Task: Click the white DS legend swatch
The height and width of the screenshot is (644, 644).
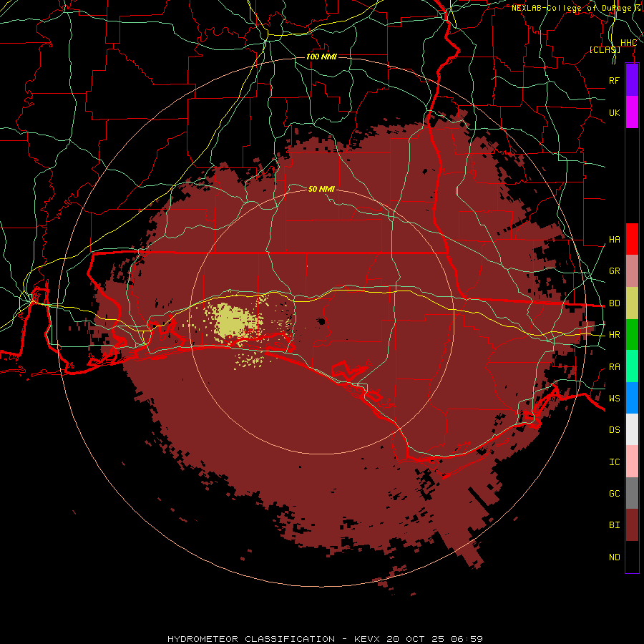Action: [x=632, y=429]
